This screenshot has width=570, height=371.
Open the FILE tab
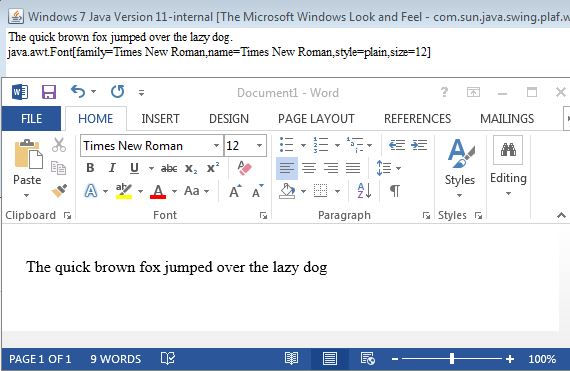point(31,118)
